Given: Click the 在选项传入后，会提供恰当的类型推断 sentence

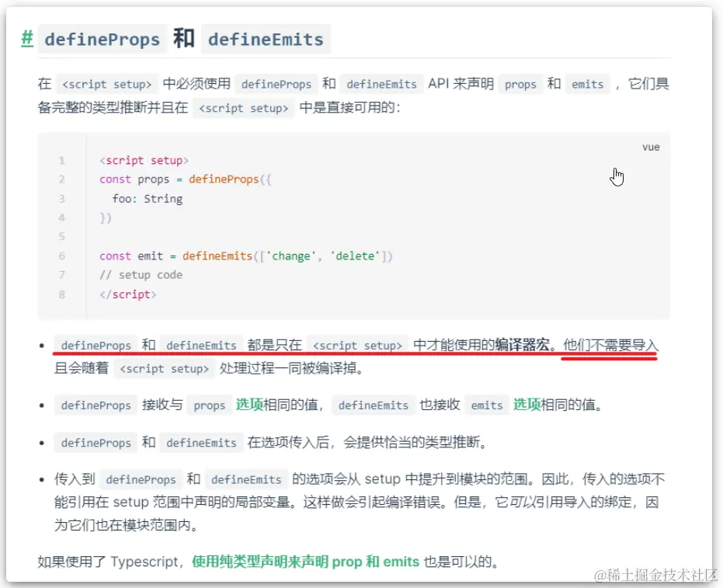Looking at the screenshot, I should tap(367, 442).
